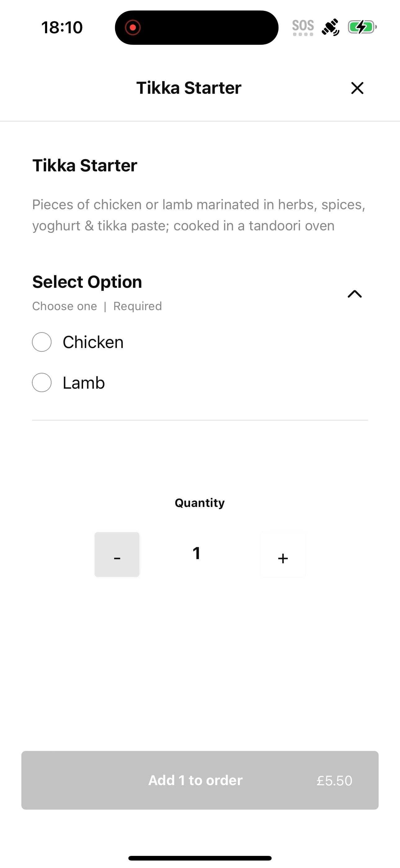Decrease quantity with the minus button
This screenshot has height=868, width=400.
point(117,555)
